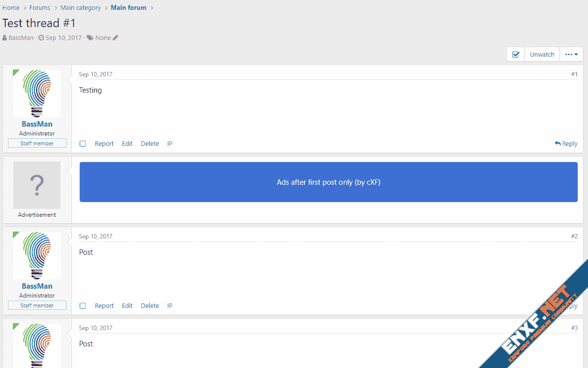Viewport: 588px width, 368px height.
Task: Click BassMan's avatar in post #1
Action: 37,94
